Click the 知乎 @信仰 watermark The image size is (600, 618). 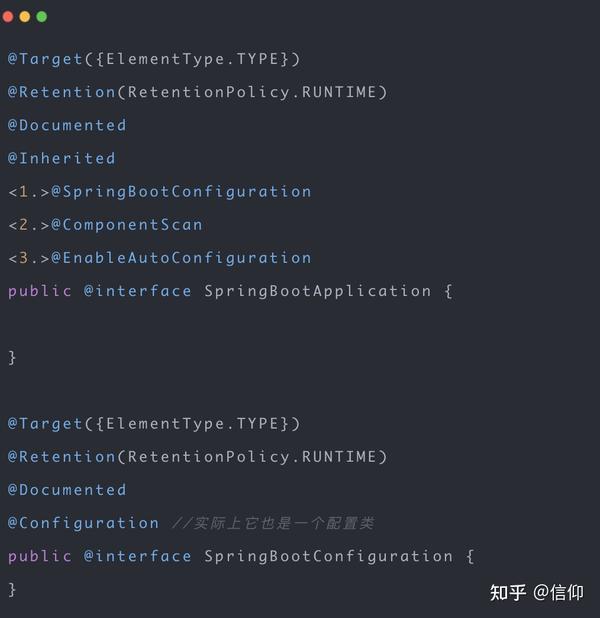[537, 592]
